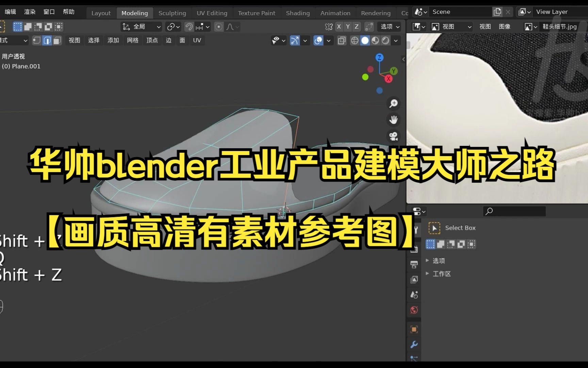The height and width of the screenshot is (368, 588).
Task: Switch to material preview shading
Action: pos(375,41)
